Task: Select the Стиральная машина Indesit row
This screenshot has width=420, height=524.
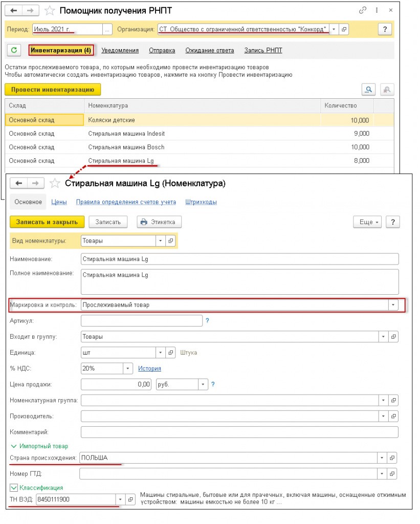Action: coord(200,134)
